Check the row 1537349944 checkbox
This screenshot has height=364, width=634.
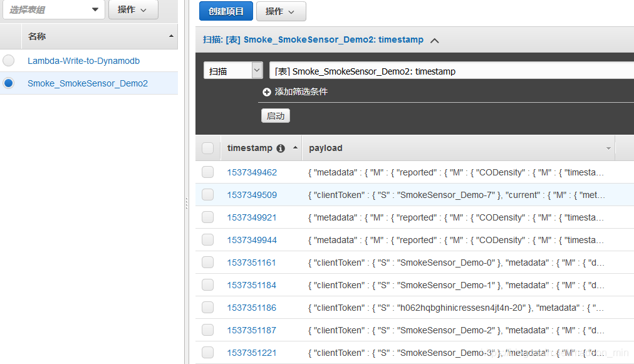[x=208, y=240]
